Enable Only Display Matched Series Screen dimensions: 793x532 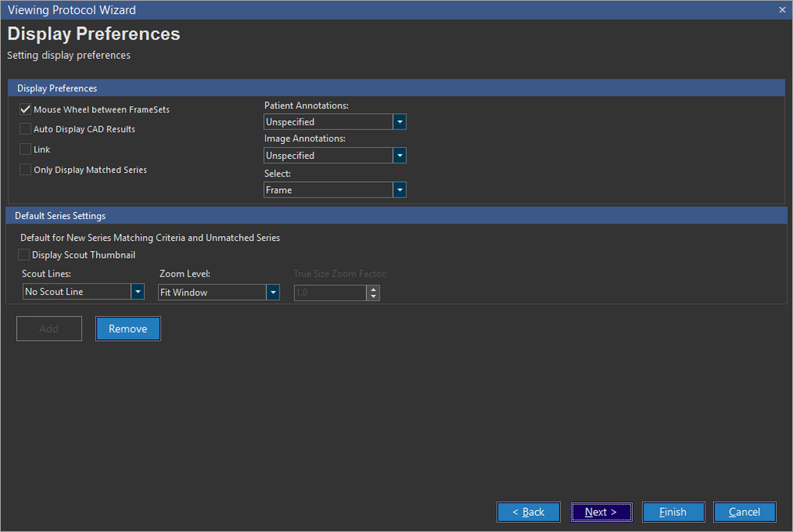26,170
